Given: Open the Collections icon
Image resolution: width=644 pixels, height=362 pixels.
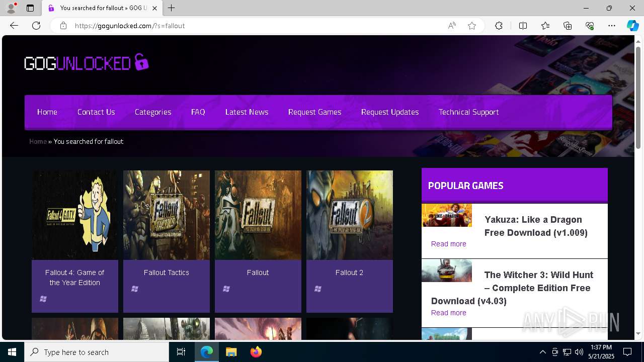Looking at the screenshot, I should [x=568, y=26].
